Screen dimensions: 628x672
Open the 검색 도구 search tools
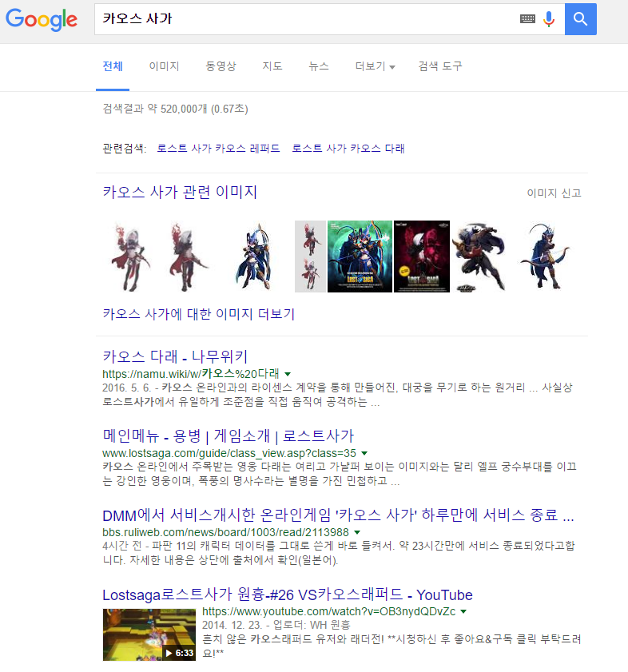click(x=440, y=66)
